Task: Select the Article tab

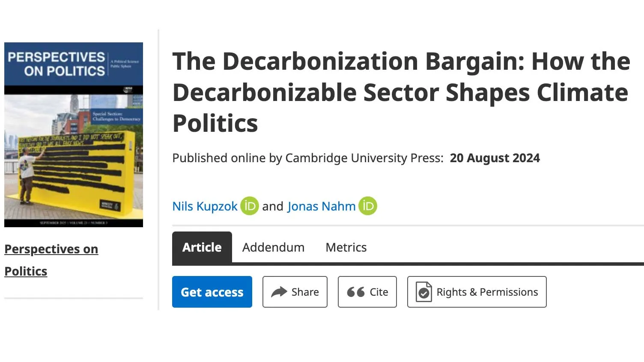Action: tap(202, 247)
